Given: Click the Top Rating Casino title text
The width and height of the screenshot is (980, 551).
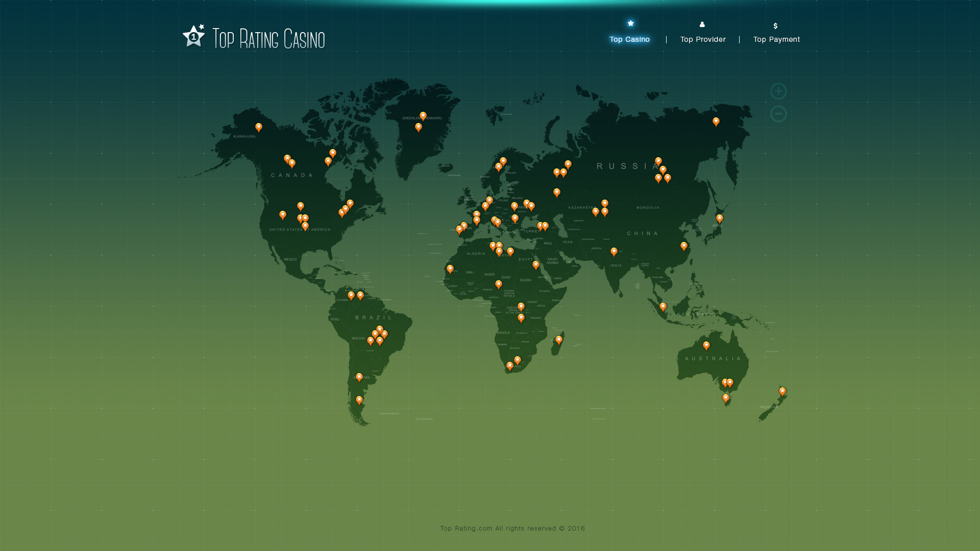Looking at the screenshot, I should [268, 39].
